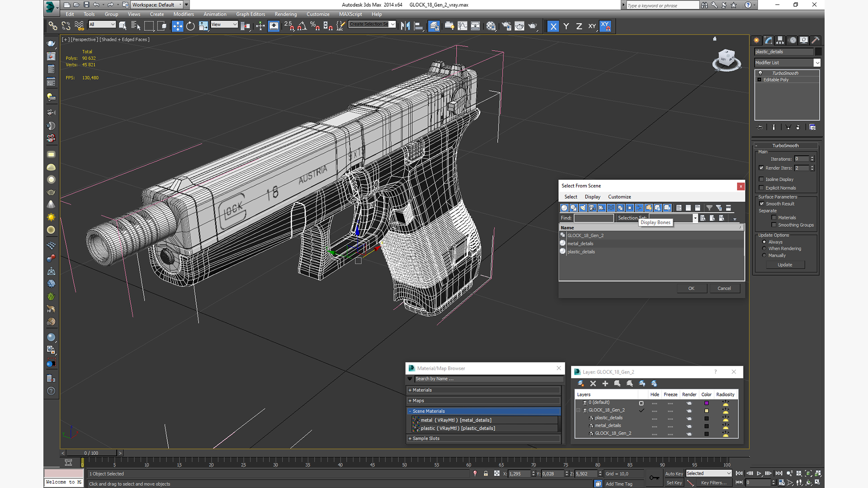Click the plastic_details object color swatch in command panel
The image size is (868, 488).
point(818,52)
